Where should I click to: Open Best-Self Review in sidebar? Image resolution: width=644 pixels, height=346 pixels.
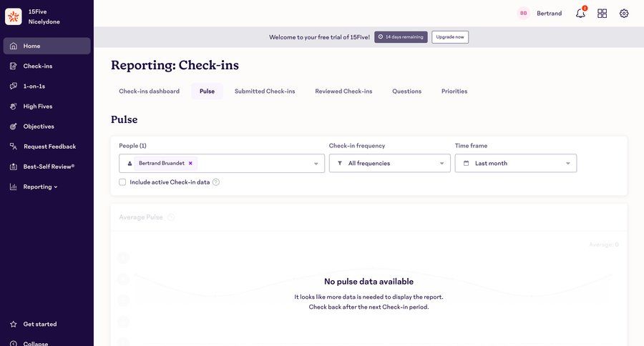pos(49,167)
